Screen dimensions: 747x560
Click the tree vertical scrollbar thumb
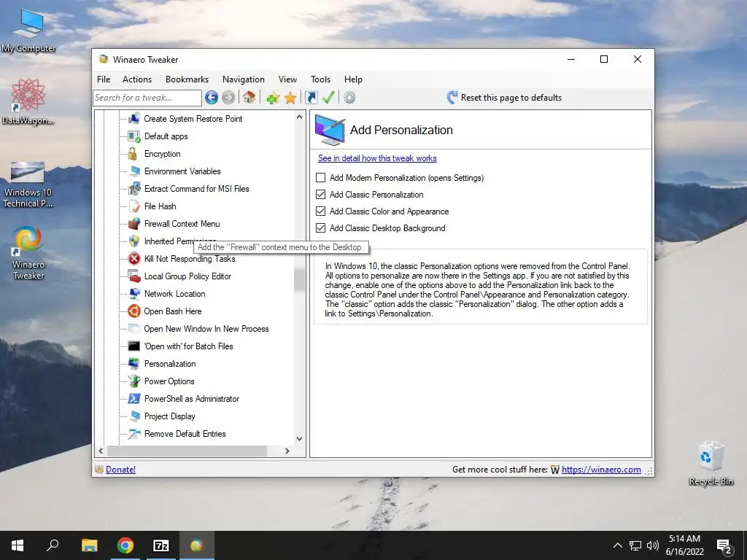[299, 279]
